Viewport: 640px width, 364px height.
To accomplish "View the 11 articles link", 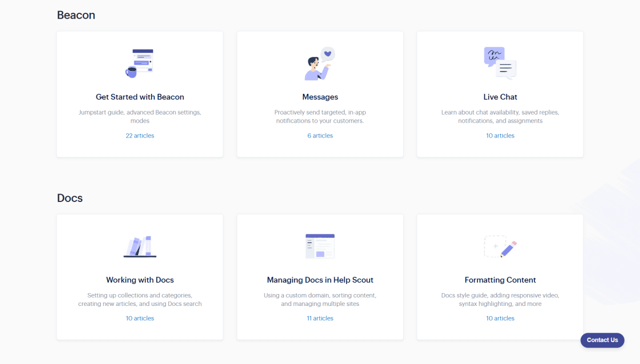I will (320, 319).
